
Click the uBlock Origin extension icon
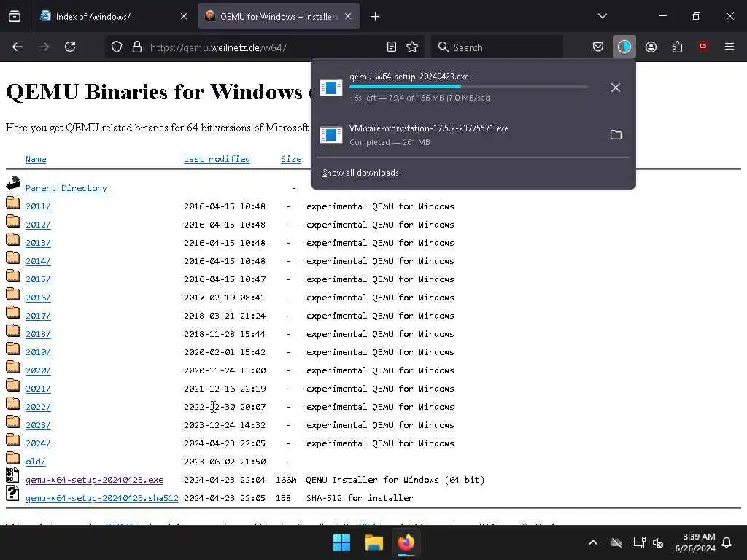point(703,47)
